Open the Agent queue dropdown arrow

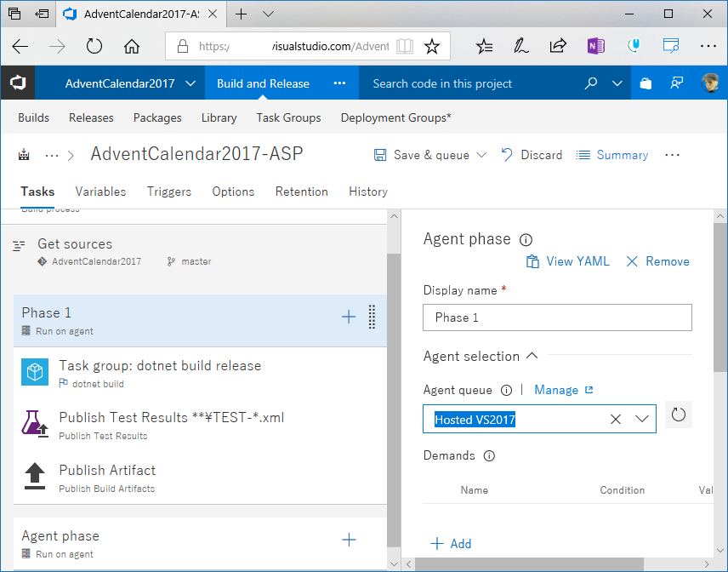click(642, 419)
